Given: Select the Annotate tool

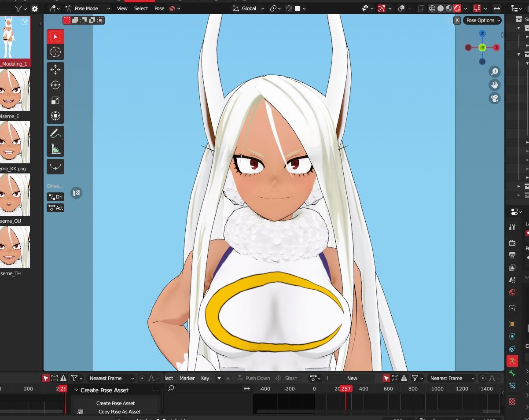Looking at the screenshot, I should coord(55,133).
